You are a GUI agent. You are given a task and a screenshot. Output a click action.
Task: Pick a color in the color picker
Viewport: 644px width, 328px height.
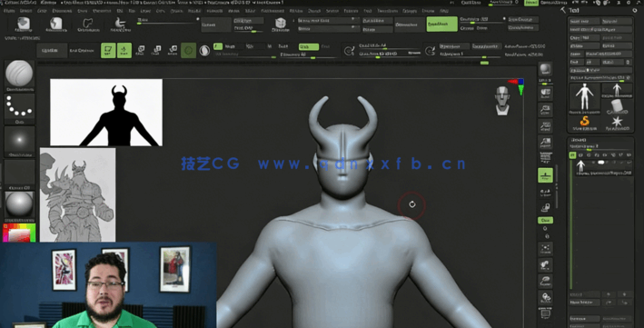pyautogui.click(x=19, y=233)
